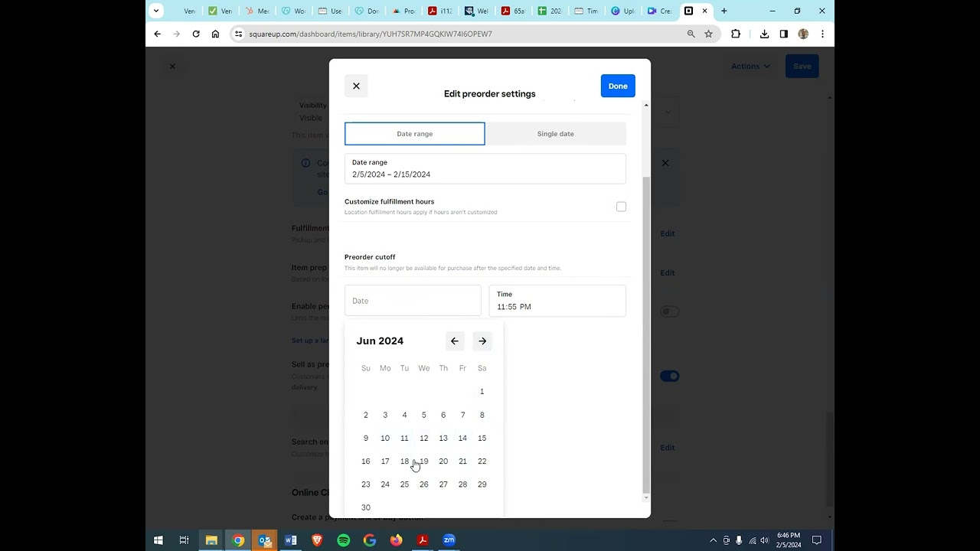Close the item editor with background X
The image size is (980, 551).
[172, 67]
